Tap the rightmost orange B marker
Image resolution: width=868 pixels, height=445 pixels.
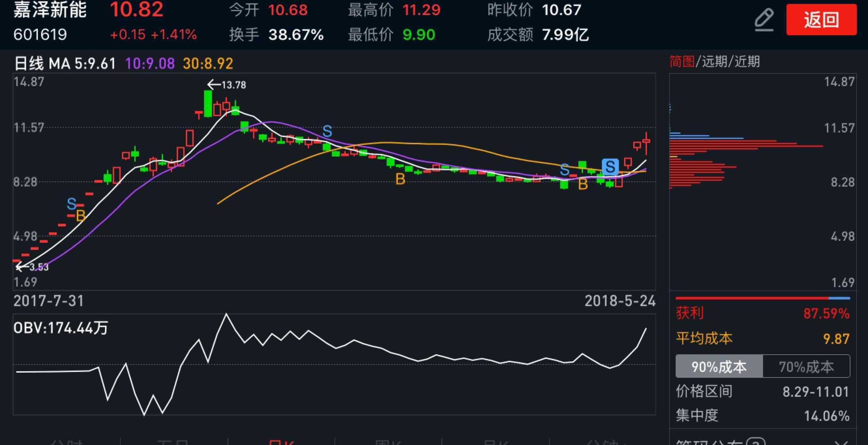point(583,184)
